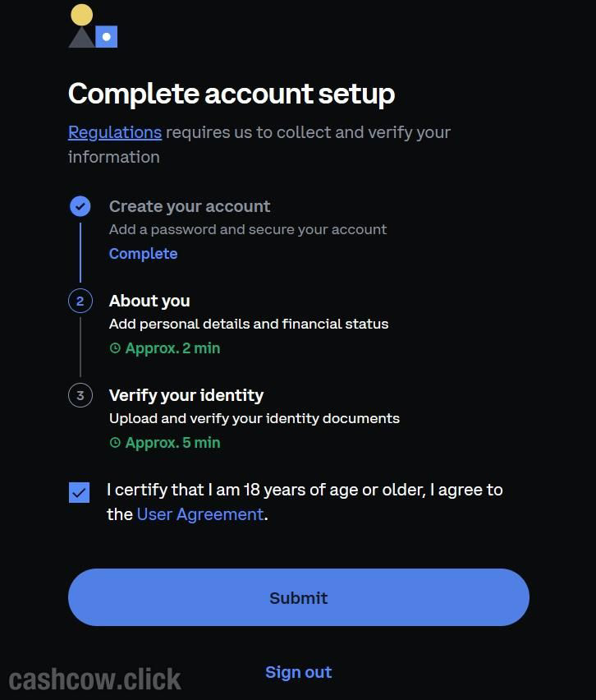
Task: Click the blue Complete status text
Action: pos(143,254)
